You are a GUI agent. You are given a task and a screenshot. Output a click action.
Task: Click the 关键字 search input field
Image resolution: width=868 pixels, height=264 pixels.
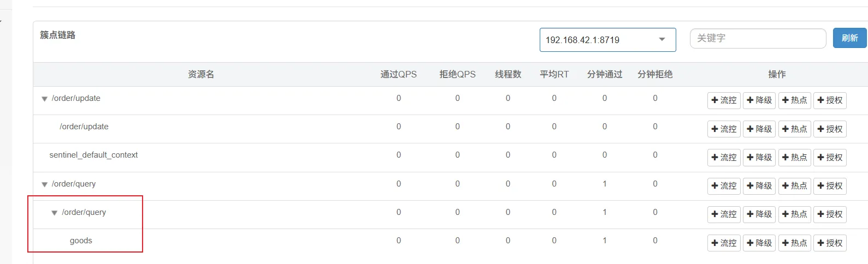click(758, 39)
